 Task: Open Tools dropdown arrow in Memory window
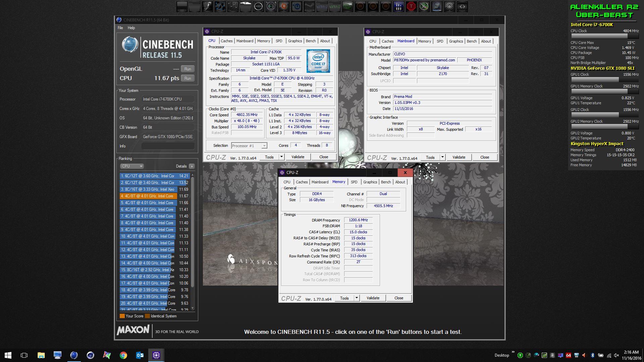357,298
